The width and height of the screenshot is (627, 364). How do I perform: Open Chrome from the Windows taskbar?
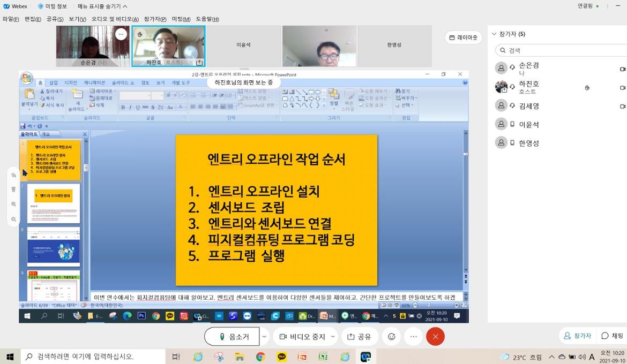click(x=260, y=357)
